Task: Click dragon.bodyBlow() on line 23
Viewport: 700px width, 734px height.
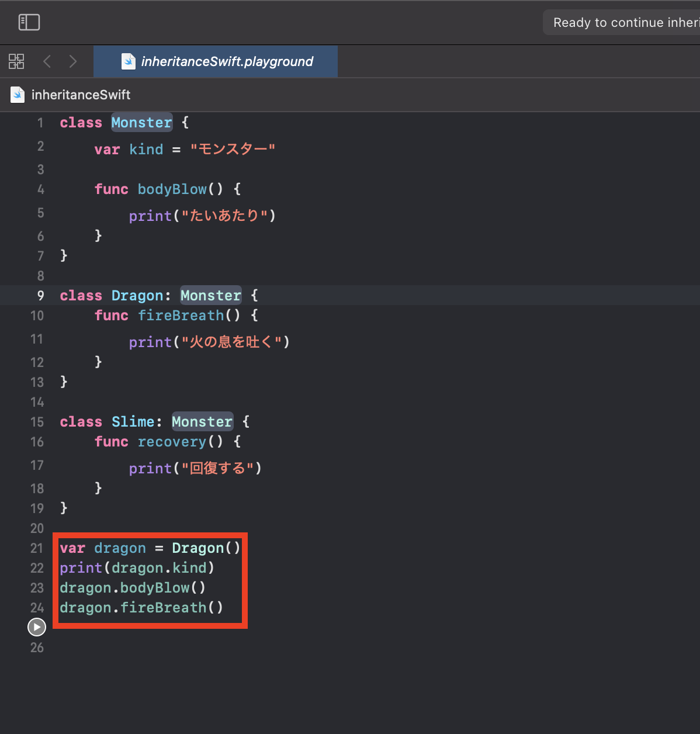Action: click(133, 588)
